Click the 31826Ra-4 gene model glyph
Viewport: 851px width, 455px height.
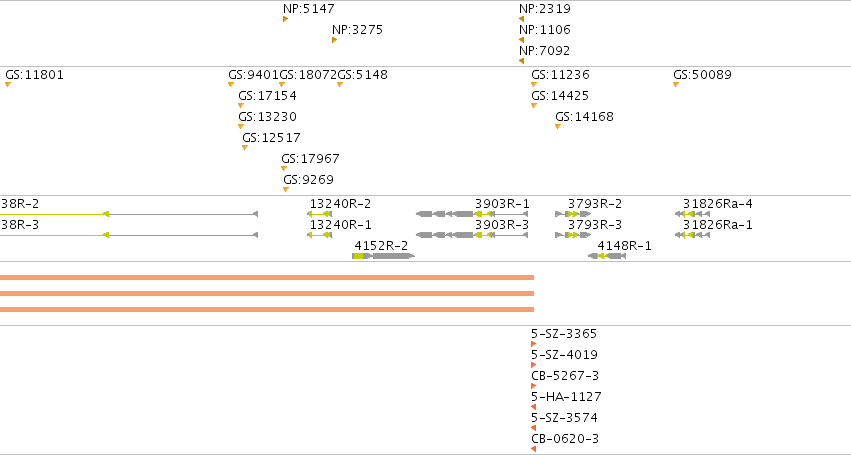point(693,214)
